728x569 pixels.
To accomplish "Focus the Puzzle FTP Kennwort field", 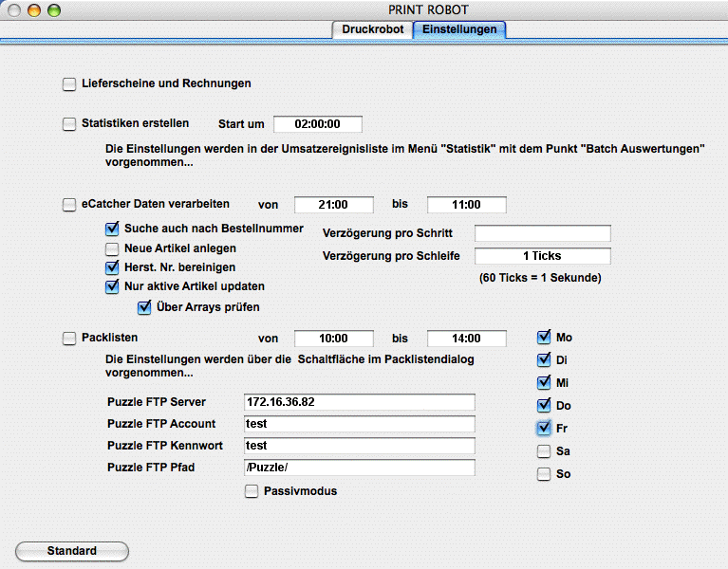I will tap(359, 446).
